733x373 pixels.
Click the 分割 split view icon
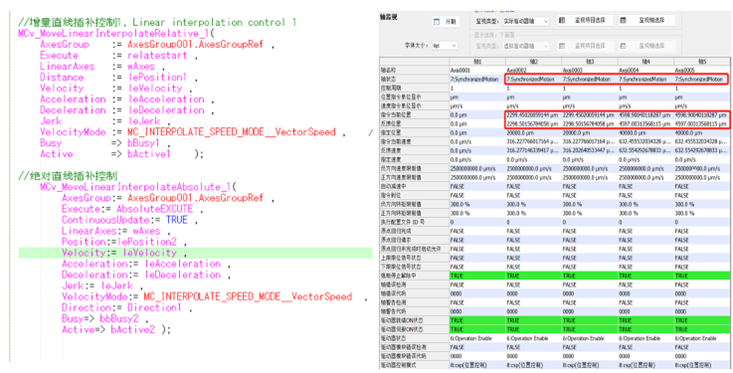point(437,22)
